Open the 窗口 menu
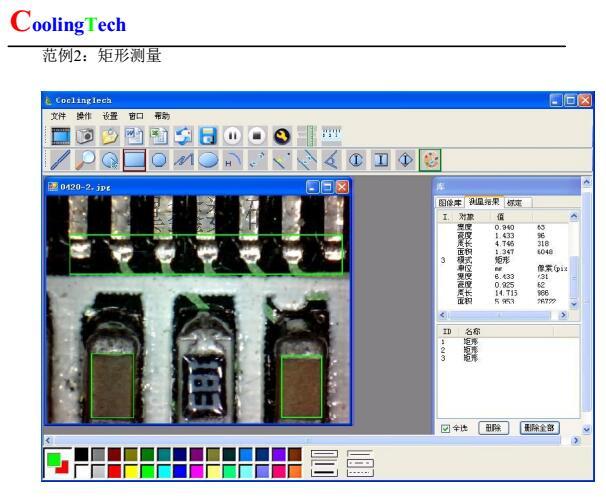606x503 pixels. (x=136, y=116)
